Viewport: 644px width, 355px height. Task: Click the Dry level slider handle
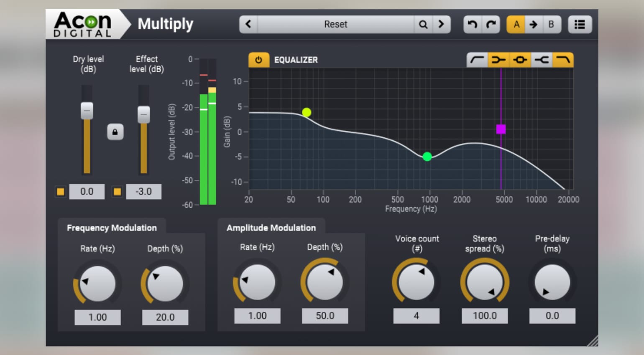87,111
